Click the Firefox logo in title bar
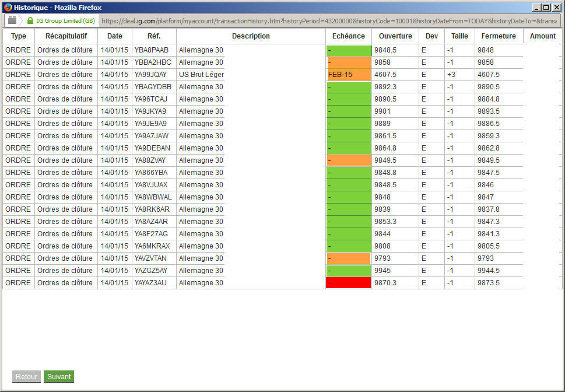The image size is (565, 392). 8,7
